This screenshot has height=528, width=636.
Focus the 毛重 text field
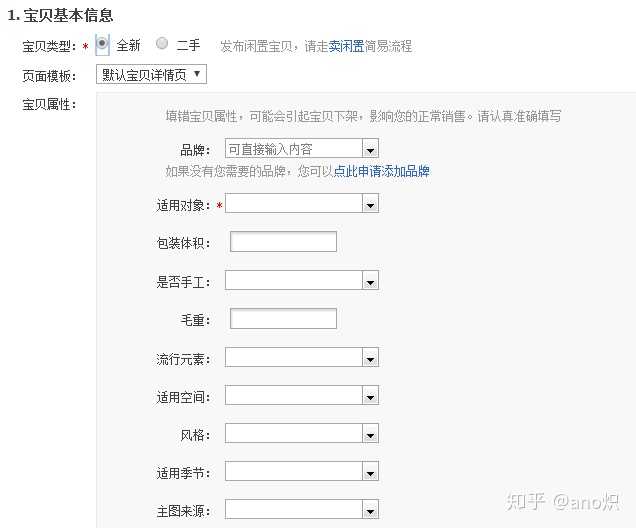click(283, 318)
